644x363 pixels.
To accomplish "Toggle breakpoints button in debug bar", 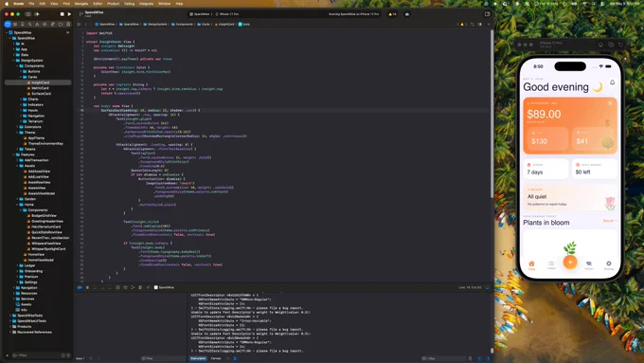I will (x=80, y=287).
